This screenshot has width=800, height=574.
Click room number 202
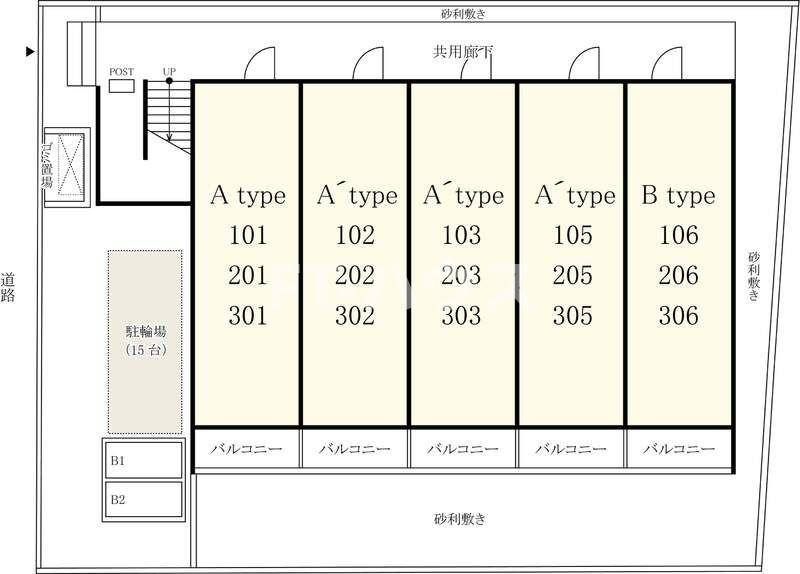pyautogui.click(x=355, y=276)
